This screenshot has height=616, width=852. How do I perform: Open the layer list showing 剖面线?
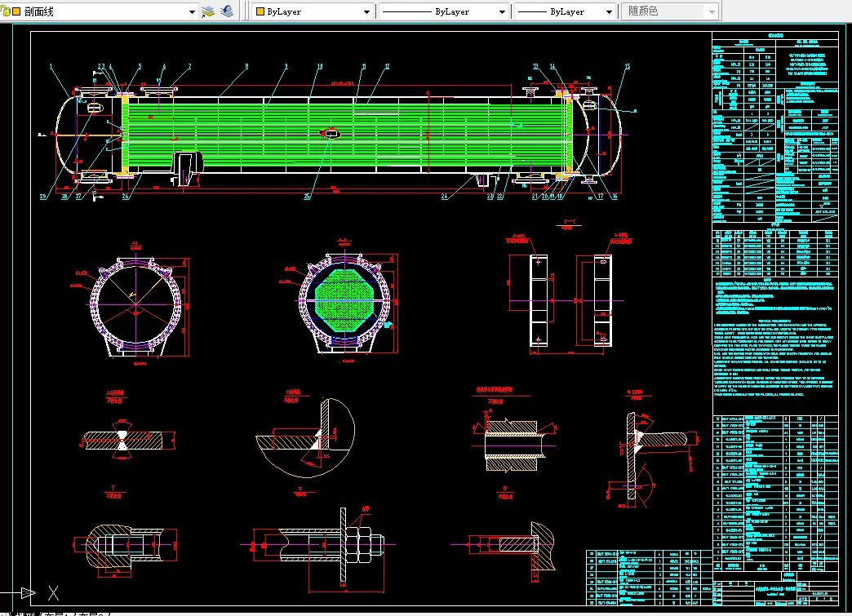point(192,11)
